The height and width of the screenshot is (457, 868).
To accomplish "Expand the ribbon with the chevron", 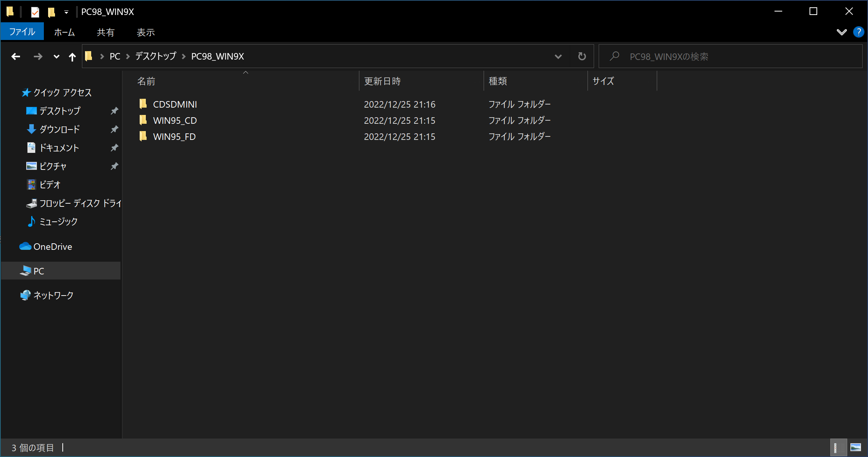I will [x=841, y=32].
